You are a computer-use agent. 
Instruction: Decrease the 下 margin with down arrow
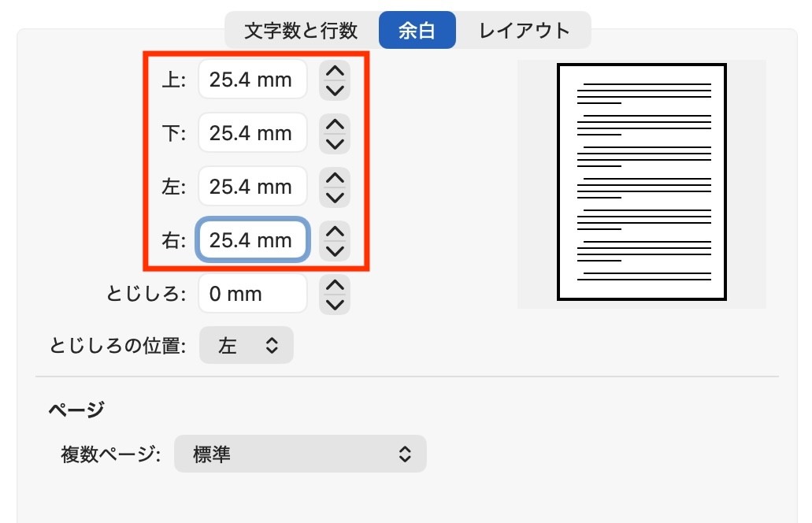coord(335,143)
